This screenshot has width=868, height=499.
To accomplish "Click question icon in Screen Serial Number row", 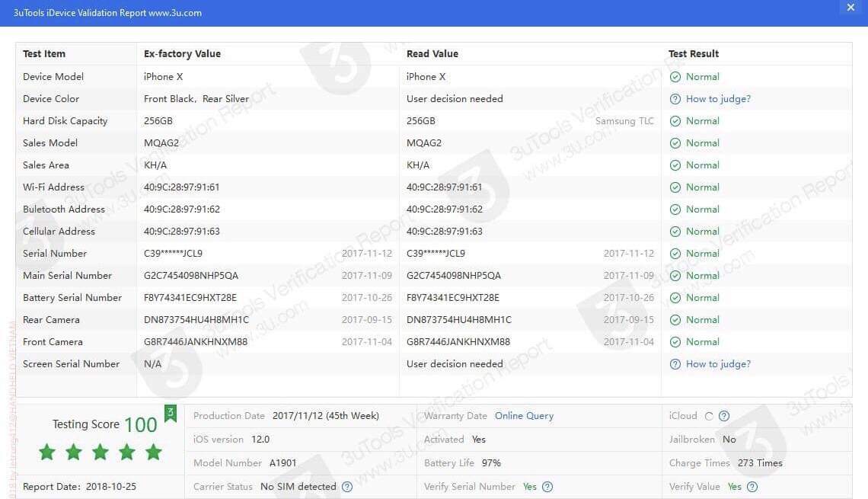I will 675,364.
